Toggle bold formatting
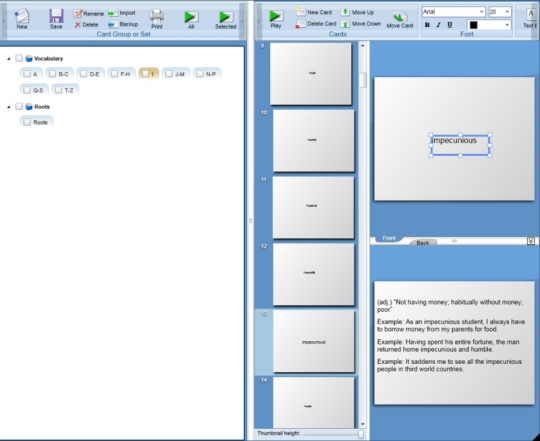The height and width of the screenshot is (441, 540). 427,25
